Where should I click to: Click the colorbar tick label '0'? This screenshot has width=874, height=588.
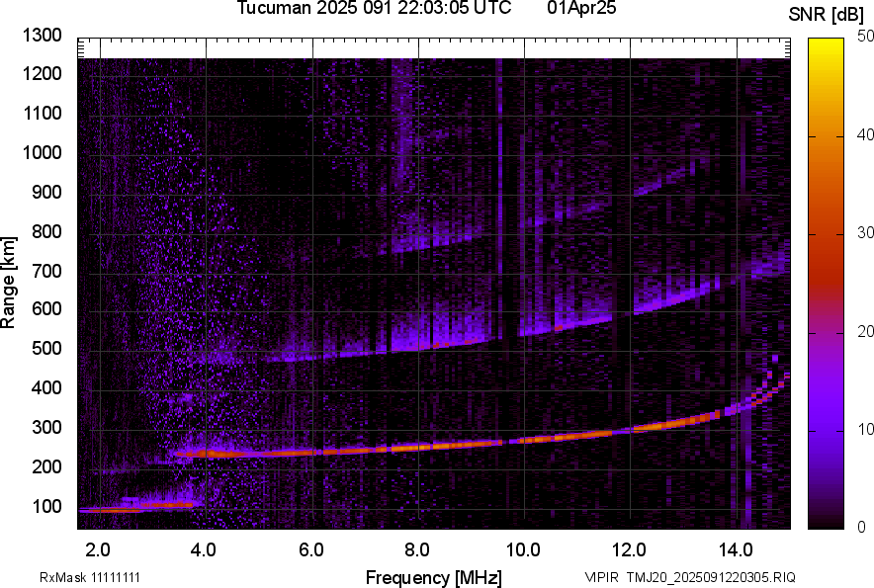tap(862, 527)
